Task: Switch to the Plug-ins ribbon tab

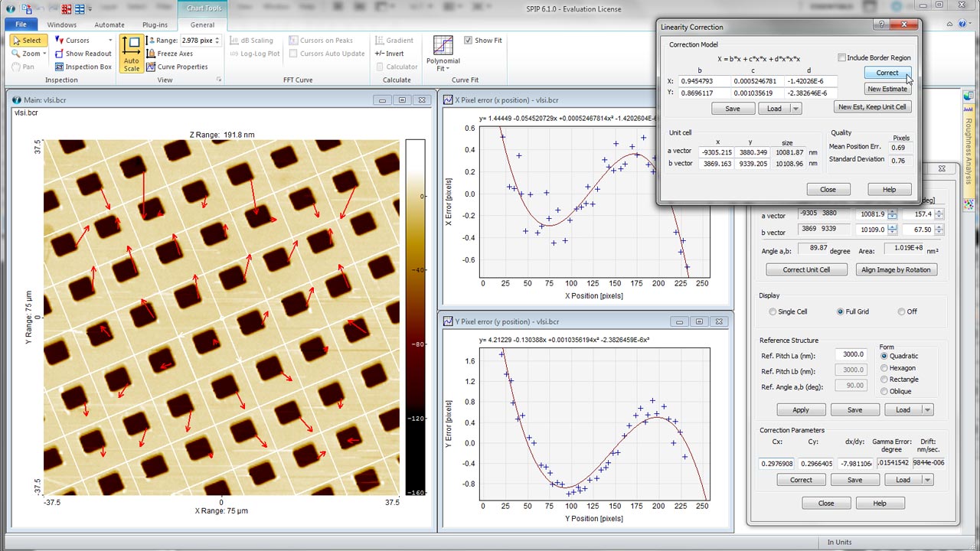Action: 155,24
